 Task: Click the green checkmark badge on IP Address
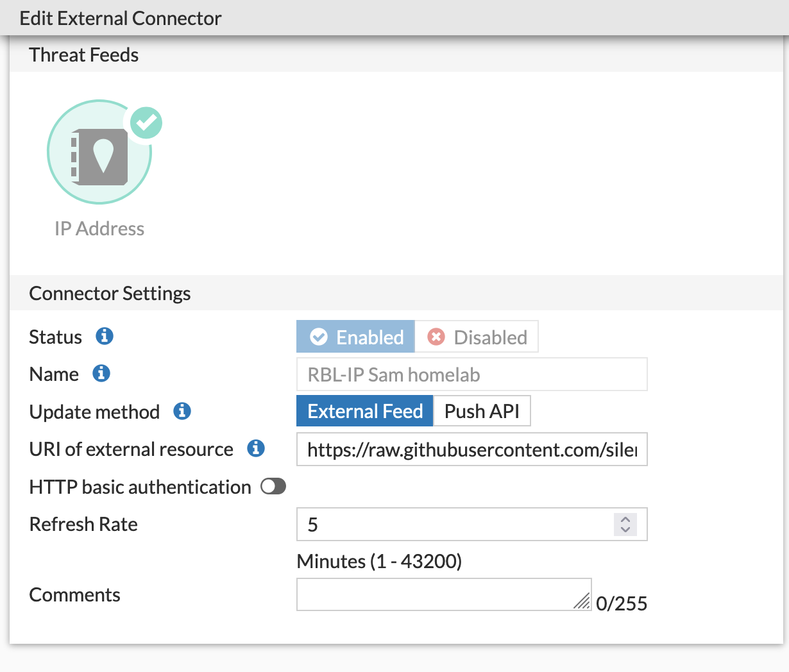click(146, 122)
